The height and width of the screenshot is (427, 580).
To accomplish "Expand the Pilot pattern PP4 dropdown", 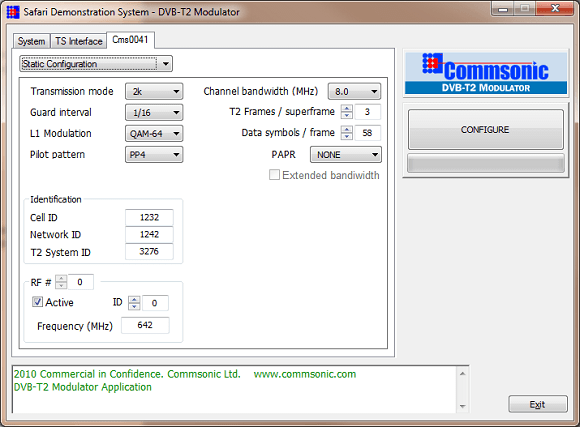I will (154, 155).
